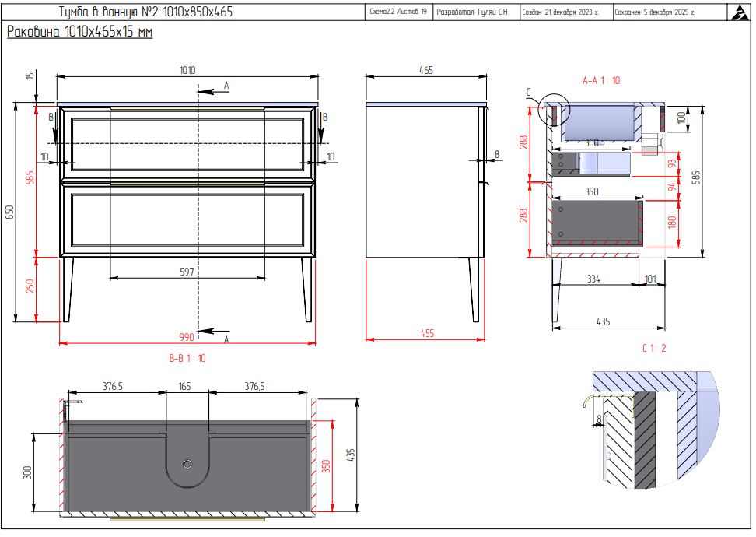Click the red 350 dimension in B-B view
The width and height of the screenshot is (756, 537).
(x=326, y=466)
